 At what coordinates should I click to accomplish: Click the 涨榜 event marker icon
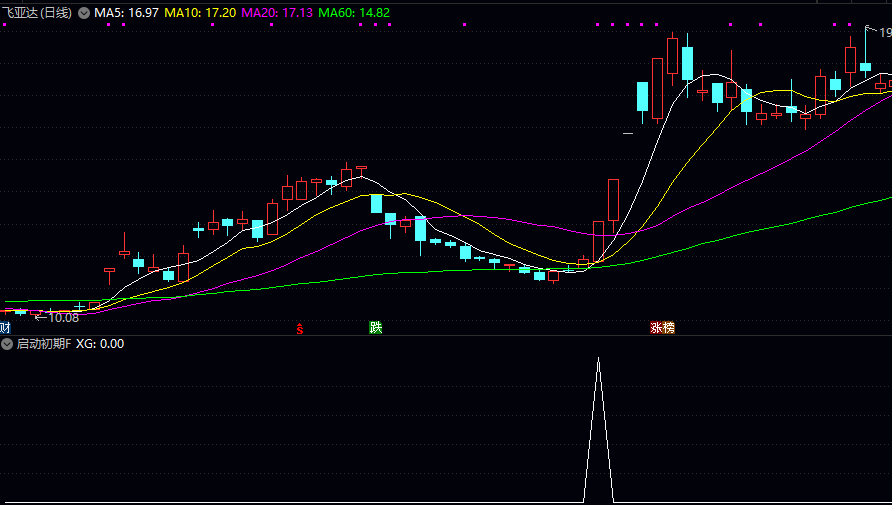(x=662, y=327)
